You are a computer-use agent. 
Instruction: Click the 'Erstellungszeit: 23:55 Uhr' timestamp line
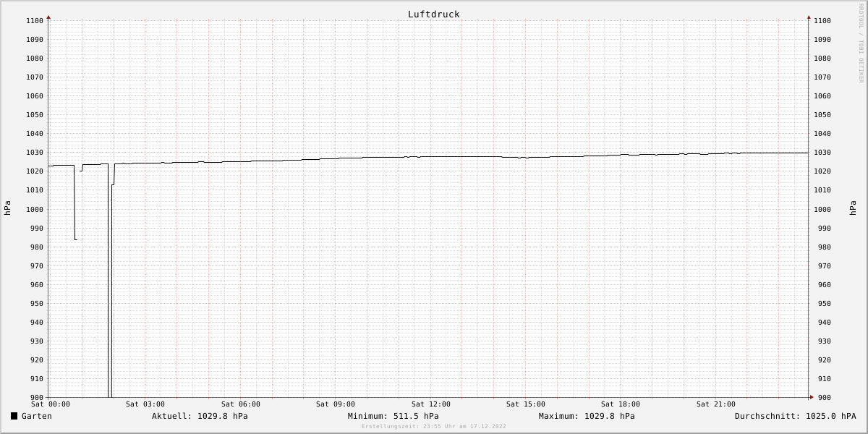click(x=434, y=427)
